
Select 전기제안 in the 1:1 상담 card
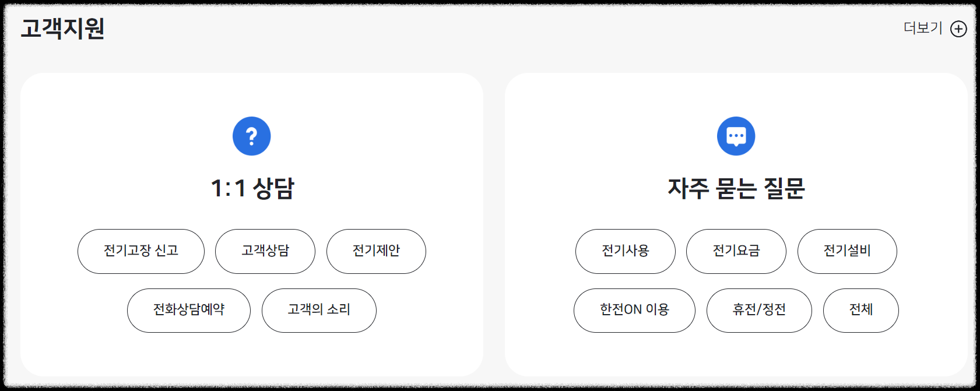(376, 251)
